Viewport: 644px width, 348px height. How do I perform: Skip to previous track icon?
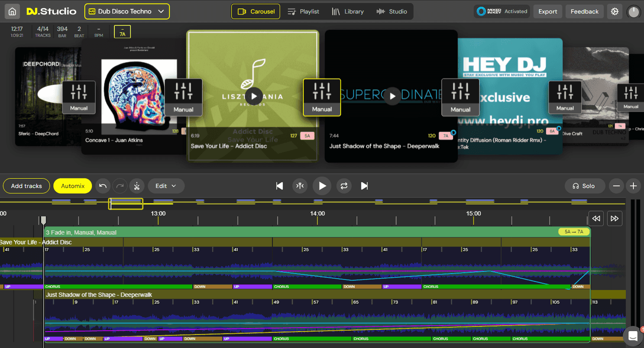click(x=280, y=186)
